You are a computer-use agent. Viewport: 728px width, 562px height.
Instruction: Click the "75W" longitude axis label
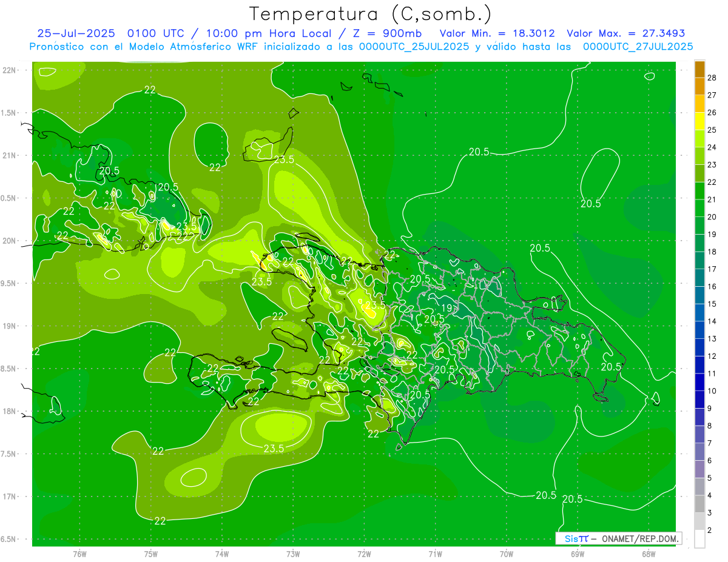click(151, 554)
